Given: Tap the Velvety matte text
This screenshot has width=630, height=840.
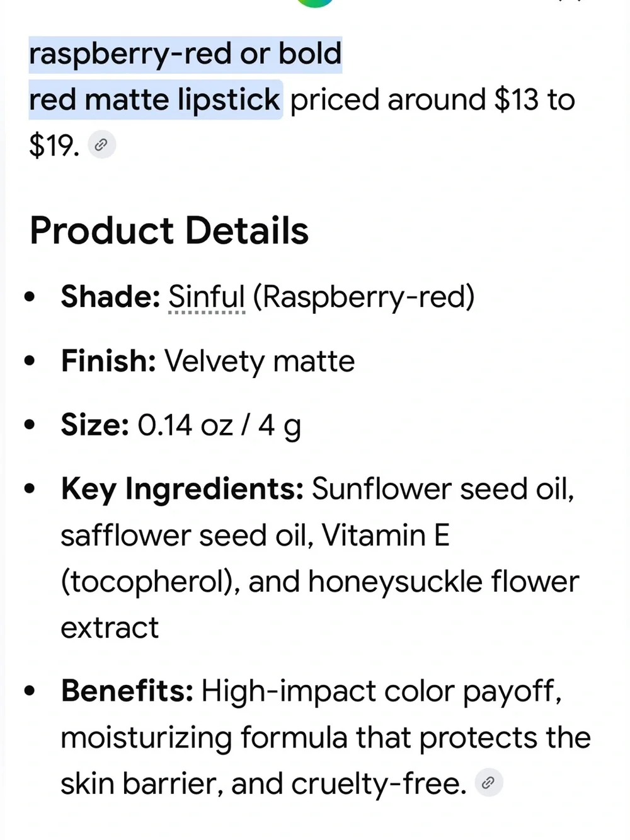Looking at the screenshot, I should (260, 362).
